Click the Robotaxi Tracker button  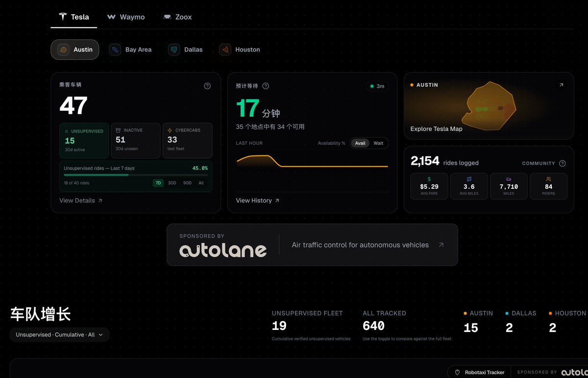click(479, 372)
